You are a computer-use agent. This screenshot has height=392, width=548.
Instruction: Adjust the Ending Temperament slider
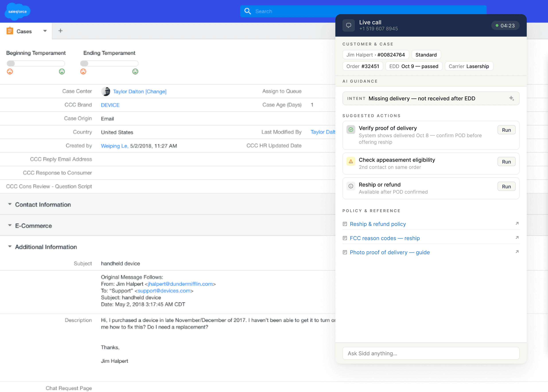pyautogui.click(x=84, y=63)
